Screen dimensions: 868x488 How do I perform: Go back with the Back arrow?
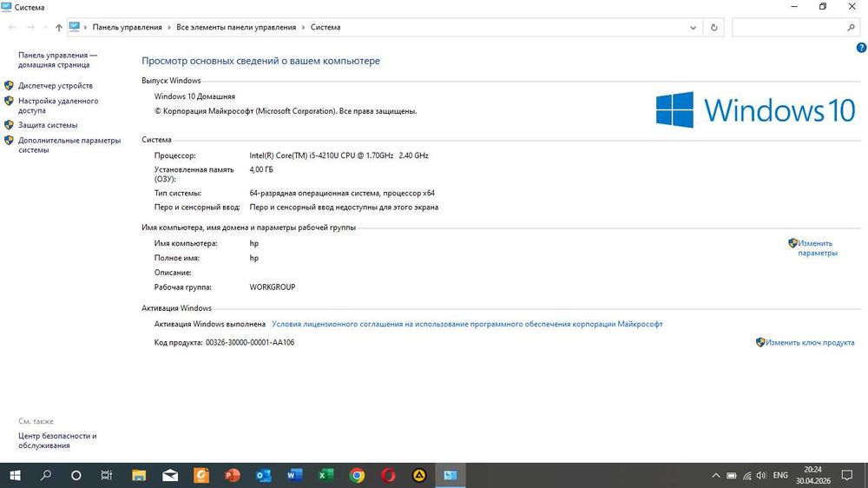click(12, 27)
